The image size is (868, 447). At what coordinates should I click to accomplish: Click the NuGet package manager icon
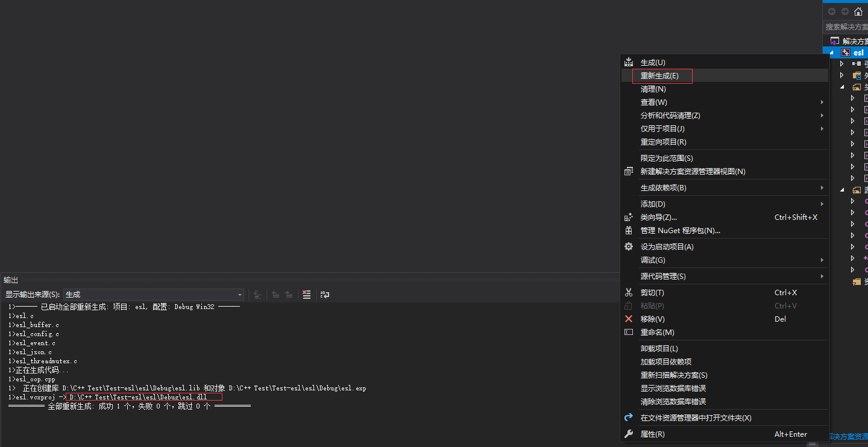tap(628, 230)
